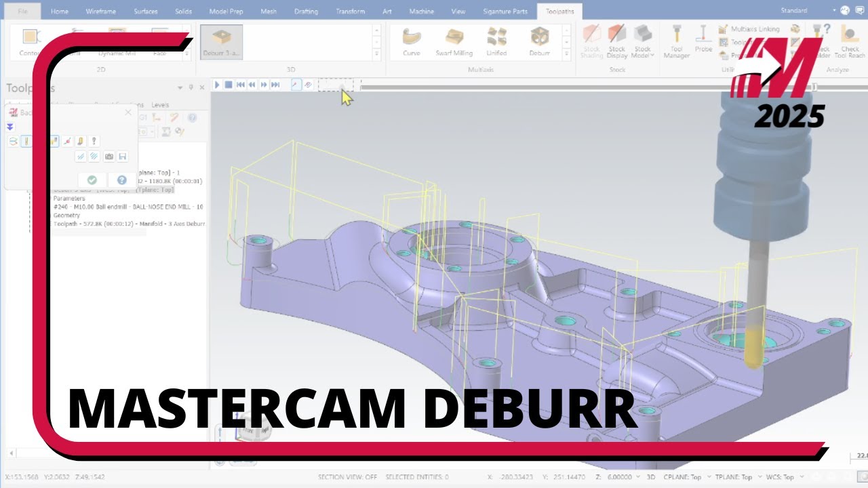868x488 pixels.
Task: Click the Deburr 3-axis toolpath icon
Action: (x=221, y=42)
